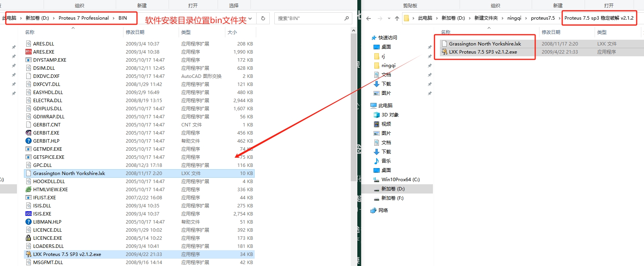Select Grassington North Yorkshire.lxk in BIN window
This screenshot has width=644, height=266.
[x=139, y=173]
